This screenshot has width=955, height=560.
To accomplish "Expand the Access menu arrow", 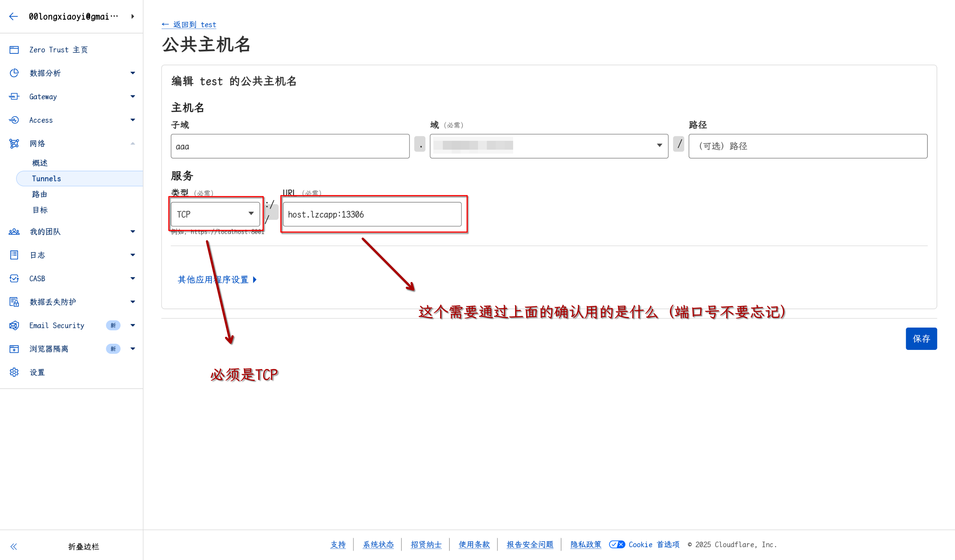I will pyautogui.click(x=133, y=120).
